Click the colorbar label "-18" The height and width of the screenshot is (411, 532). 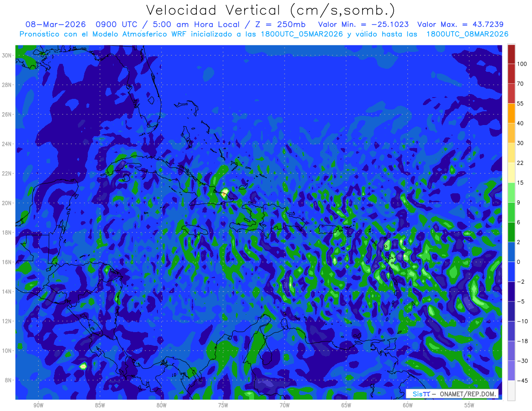coord(522,341)
